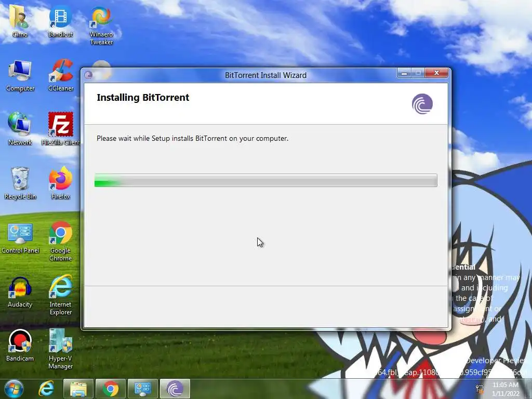Switch to Chrome in the taskbar
This screenshot has height=399, width=532.
coord(111,389)
